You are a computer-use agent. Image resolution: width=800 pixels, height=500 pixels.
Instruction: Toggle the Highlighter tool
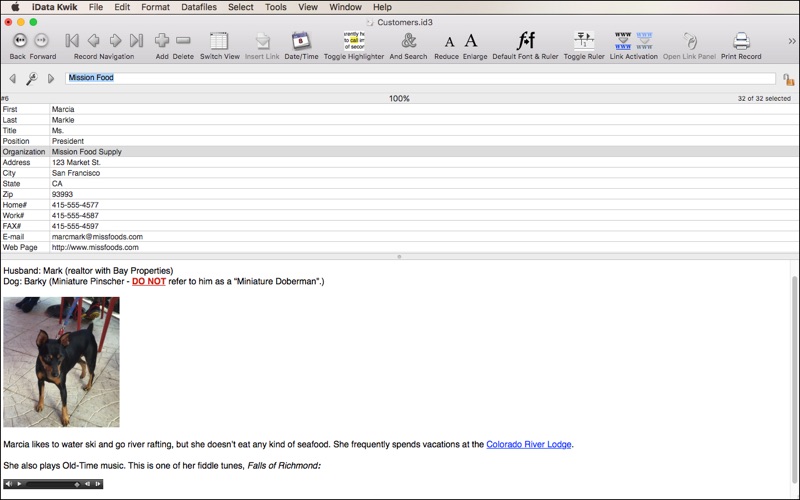[x=354, y=40]
